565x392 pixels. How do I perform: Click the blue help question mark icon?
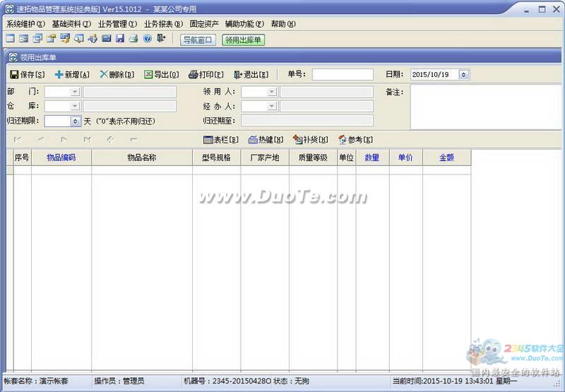point(148,39)
